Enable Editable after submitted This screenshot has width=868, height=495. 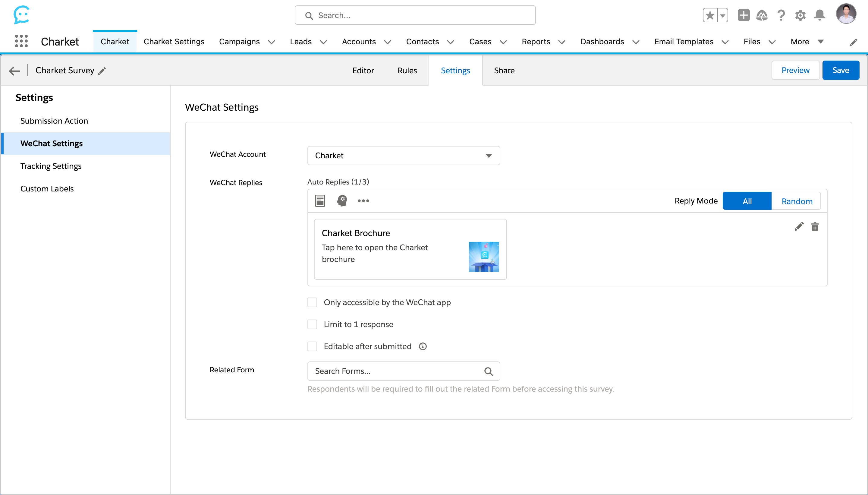click(x=312, y=346)
